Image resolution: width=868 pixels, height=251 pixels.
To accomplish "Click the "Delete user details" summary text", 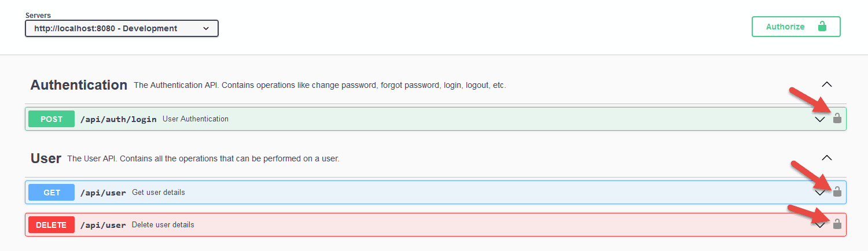I will 163,225.
